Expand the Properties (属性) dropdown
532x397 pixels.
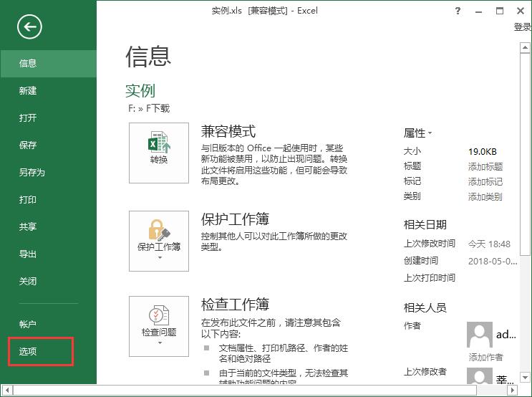tap(417, 133)
